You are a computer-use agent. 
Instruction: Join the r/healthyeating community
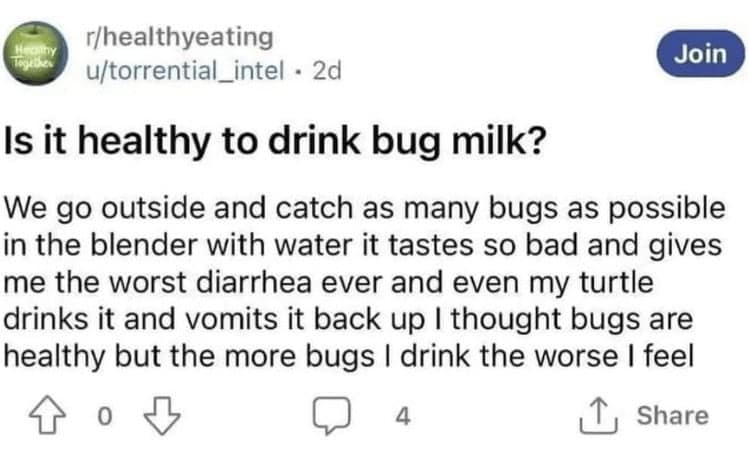point(699,53)
